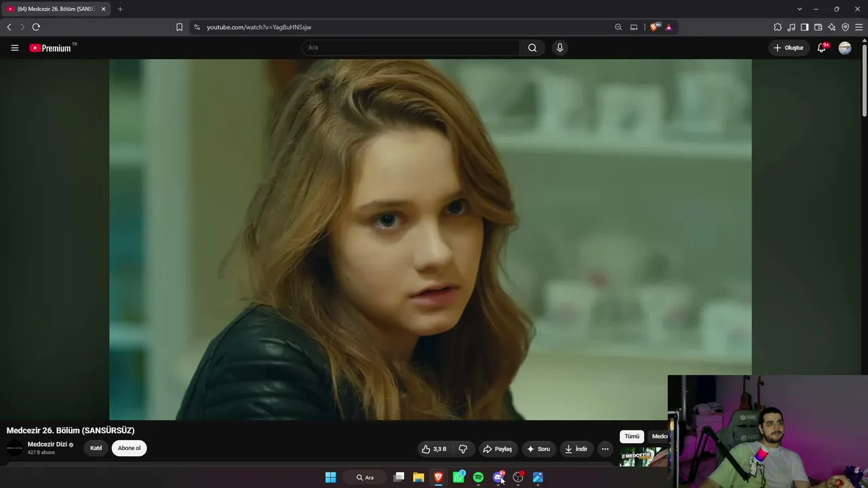
Task: Click the Katıl join button
Action: click(x=96, y=448)
